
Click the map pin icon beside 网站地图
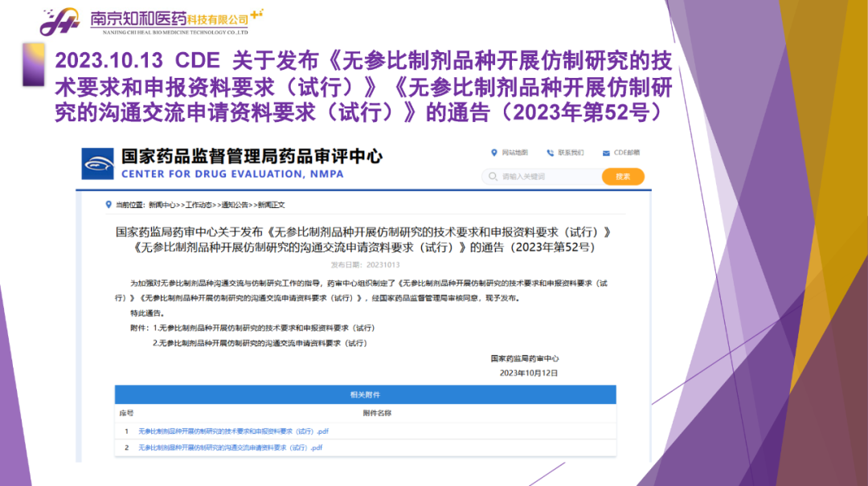click(493, 153)
